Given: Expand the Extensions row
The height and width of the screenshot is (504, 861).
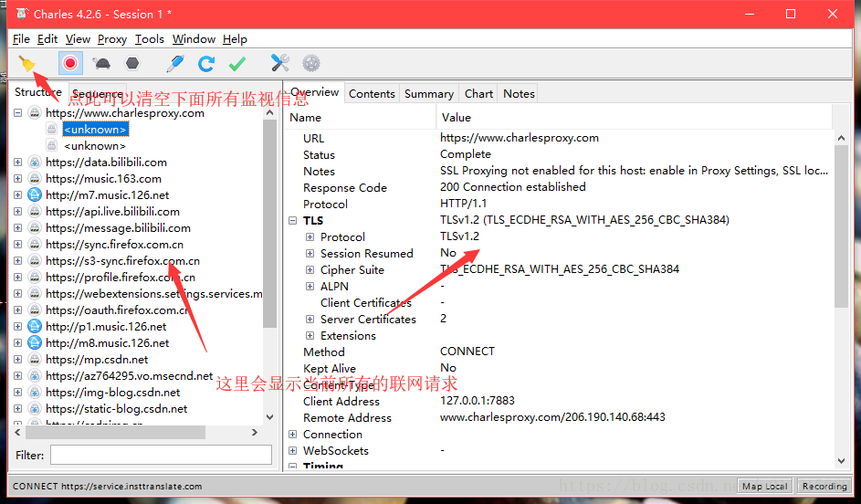Looking at the screenshot, I should pyautogui.click(x=310, y=335).
